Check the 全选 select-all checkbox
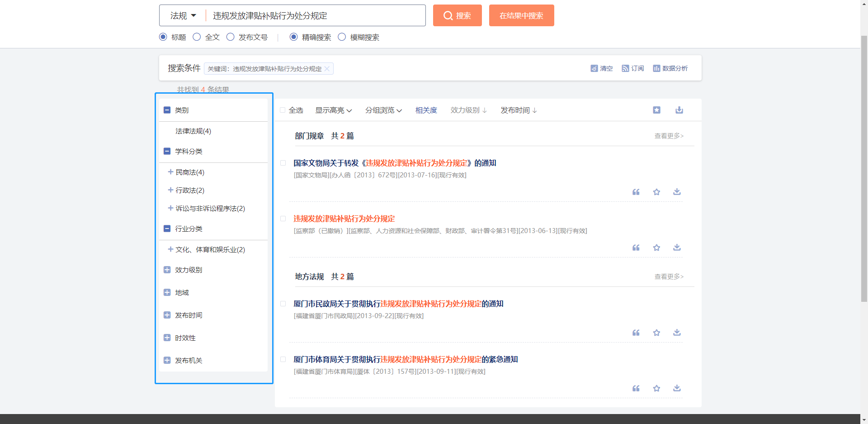Viewport: 868px width, 424px height. [283, 110]
